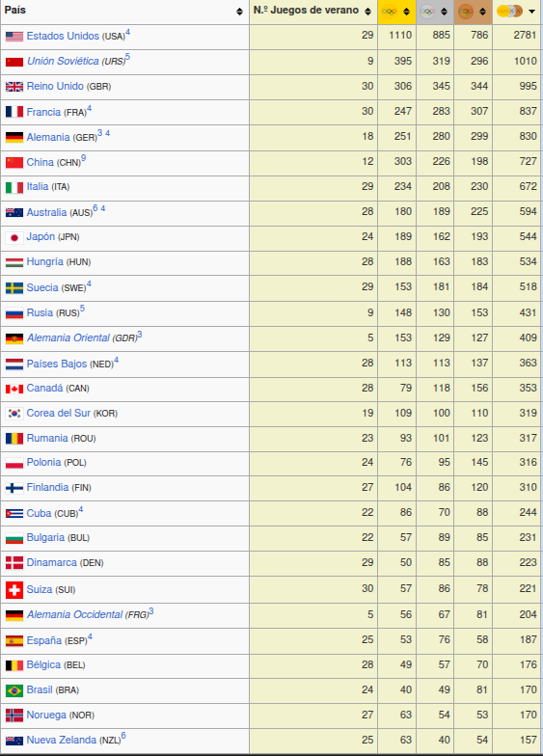Open the Reino Unido link
Image resolution: width=543 pixels, height=756 pixels.
pyautogui.click(x=55, y=86)
